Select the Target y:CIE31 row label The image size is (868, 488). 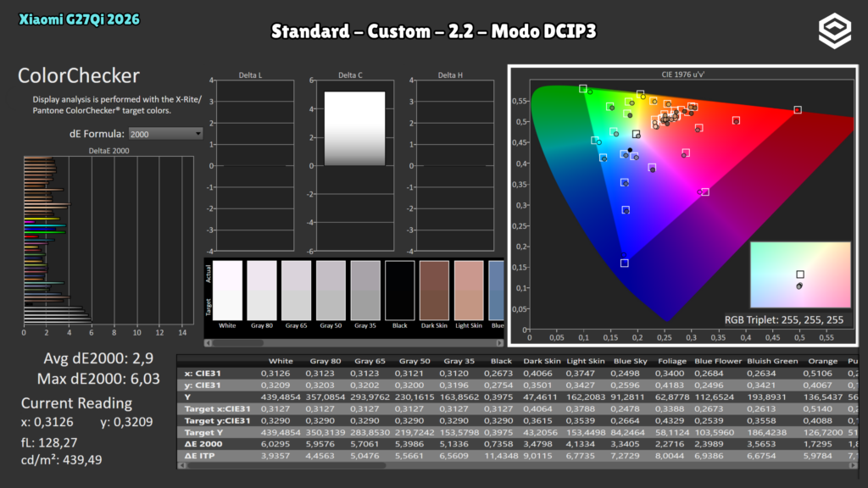[217, 420]
